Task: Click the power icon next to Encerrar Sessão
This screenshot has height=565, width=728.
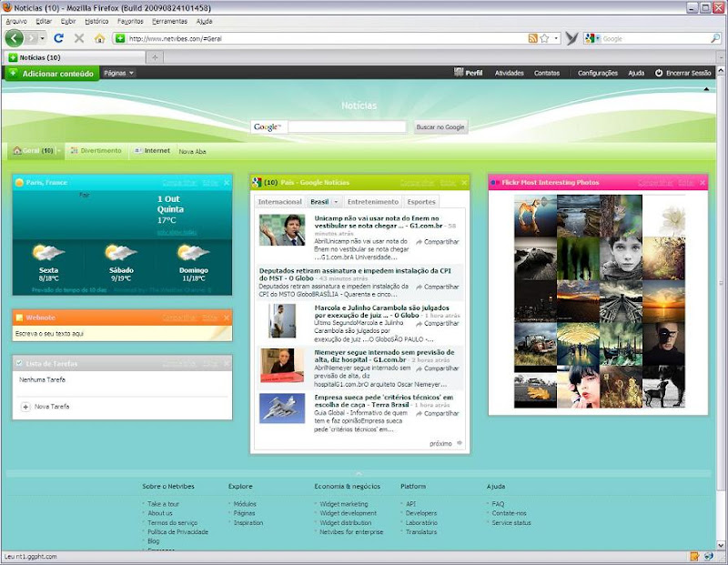Action: pos(658,73)
